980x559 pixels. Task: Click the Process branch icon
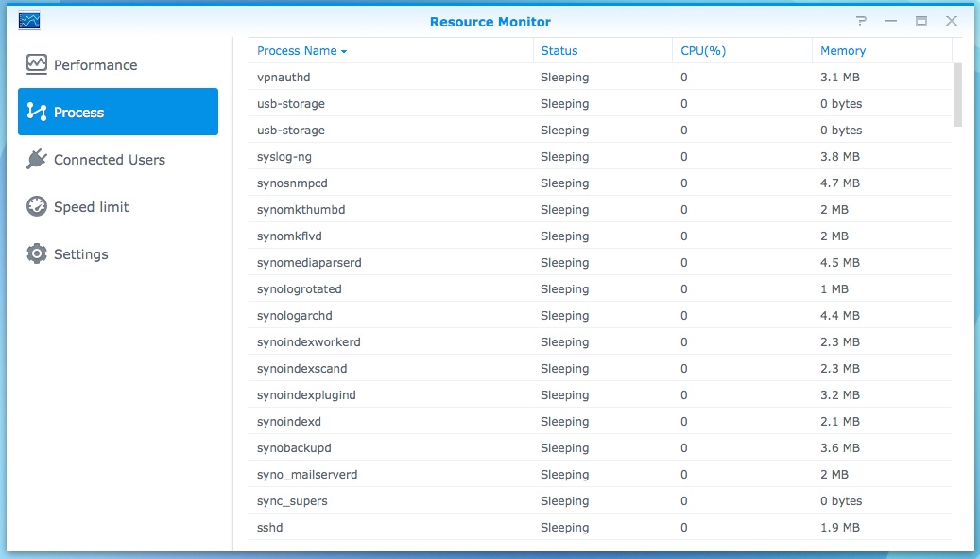coord(36,112)
